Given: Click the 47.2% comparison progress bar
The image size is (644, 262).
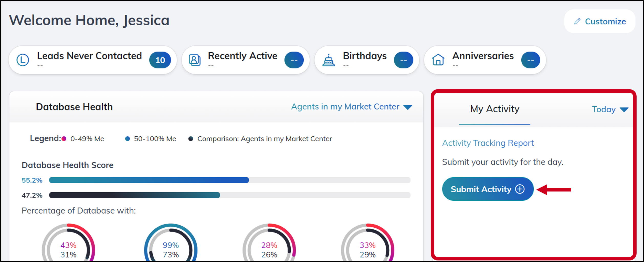Looking at the screenshot, I should point(134,195).
